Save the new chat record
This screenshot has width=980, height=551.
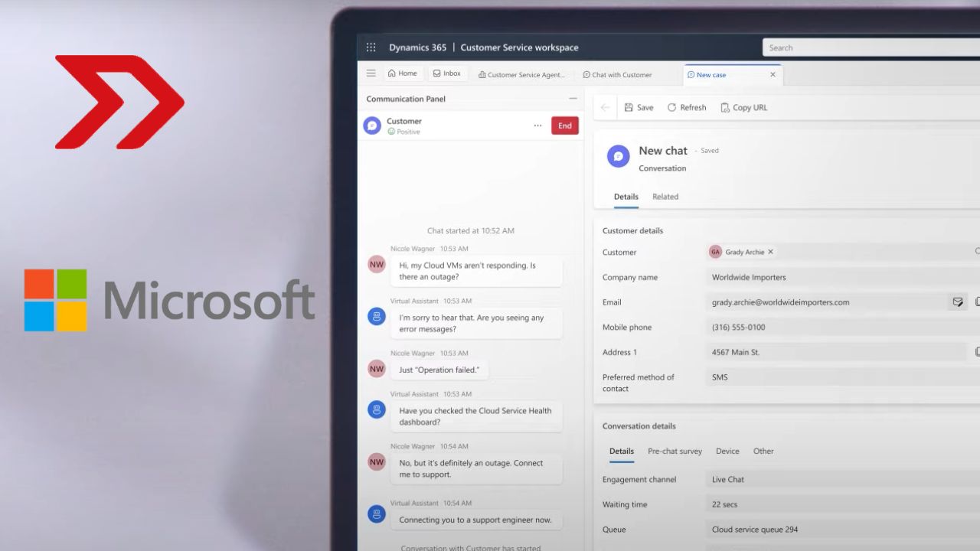point(639,108)
